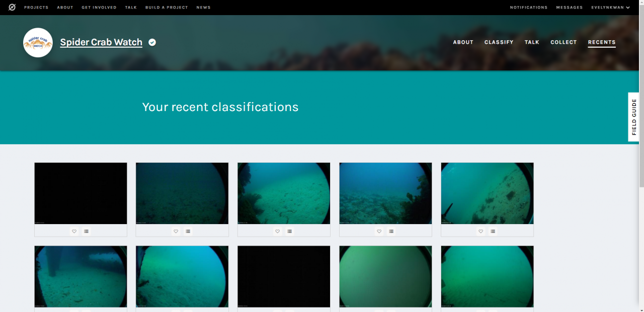The image size is (644, 312).
Task: Open collection menu under first top-row thumbnail
Action: pyautogui.click(x=87, y=231)
